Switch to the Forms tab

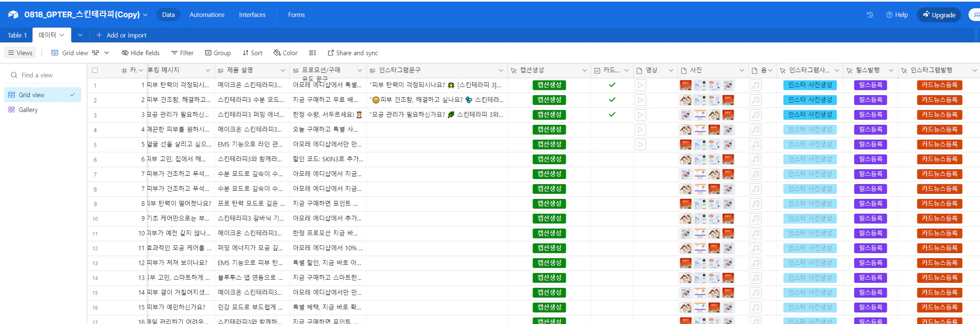click(x=296, y=15)
